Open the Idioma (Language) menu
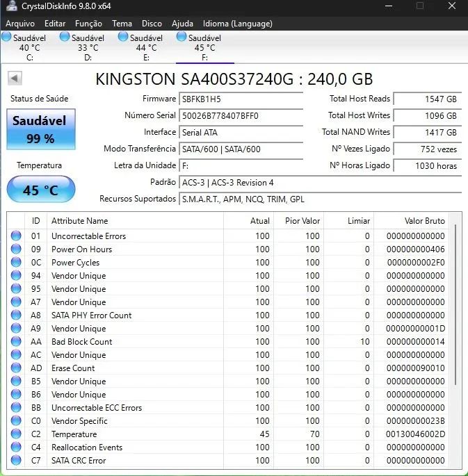Image resolution: width=468 pixels, height=476 pixels. [x=238, y=24]
